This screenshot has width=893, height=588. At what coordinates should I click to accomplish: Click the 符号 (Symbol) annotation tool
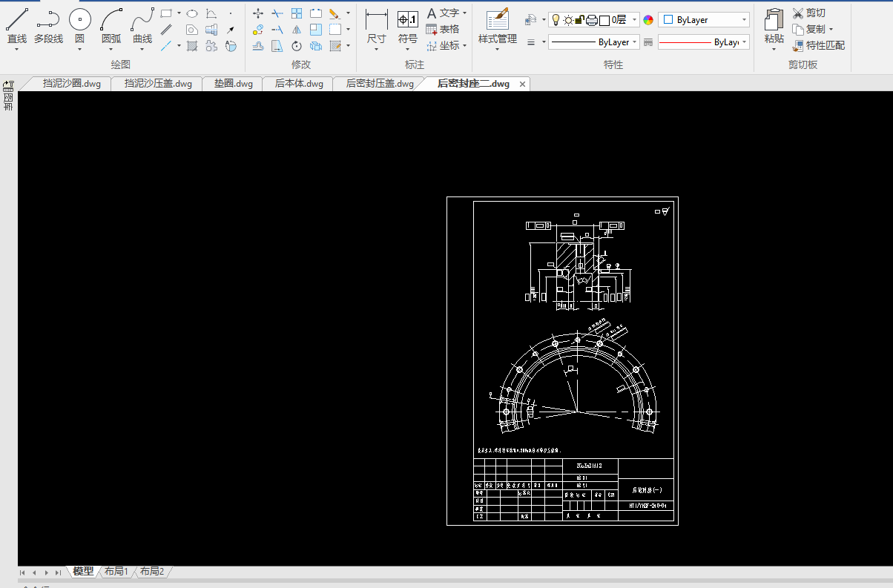(407, 21)
